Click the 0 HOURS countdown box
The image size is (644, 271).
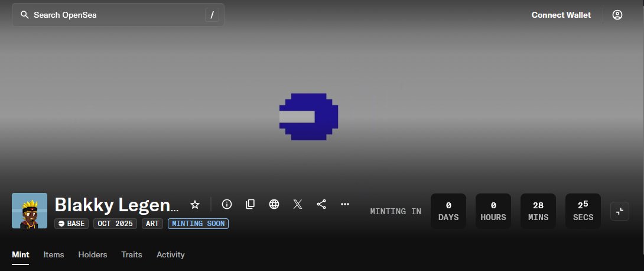click(x=493, y=211)
